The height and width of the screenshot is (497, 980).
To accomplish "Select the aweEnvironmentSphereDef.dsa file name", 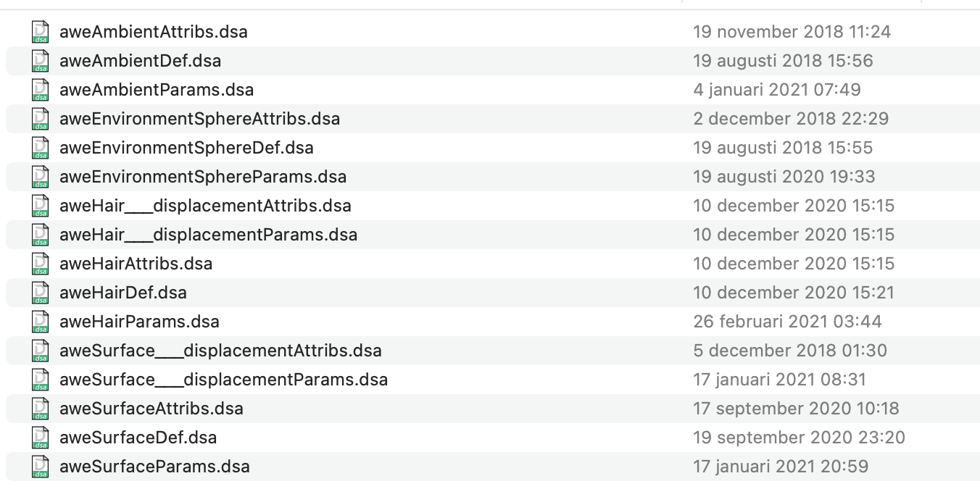I will (186, 148).
